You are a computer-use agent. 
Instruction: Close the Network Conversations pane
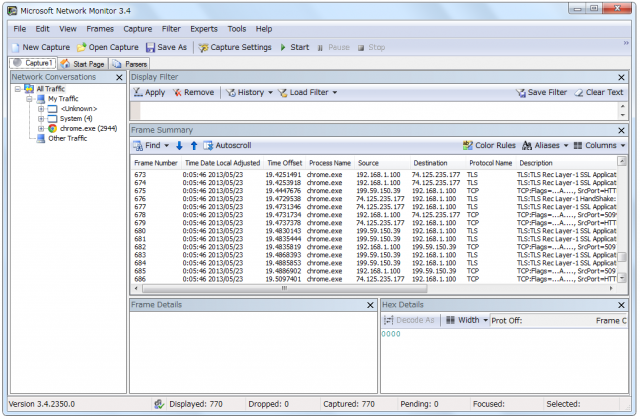(x=119, y=78)
